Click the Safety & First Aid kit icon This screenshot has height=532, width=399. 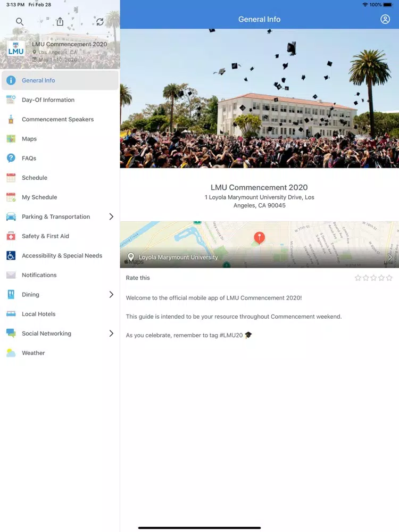[11, 236]
